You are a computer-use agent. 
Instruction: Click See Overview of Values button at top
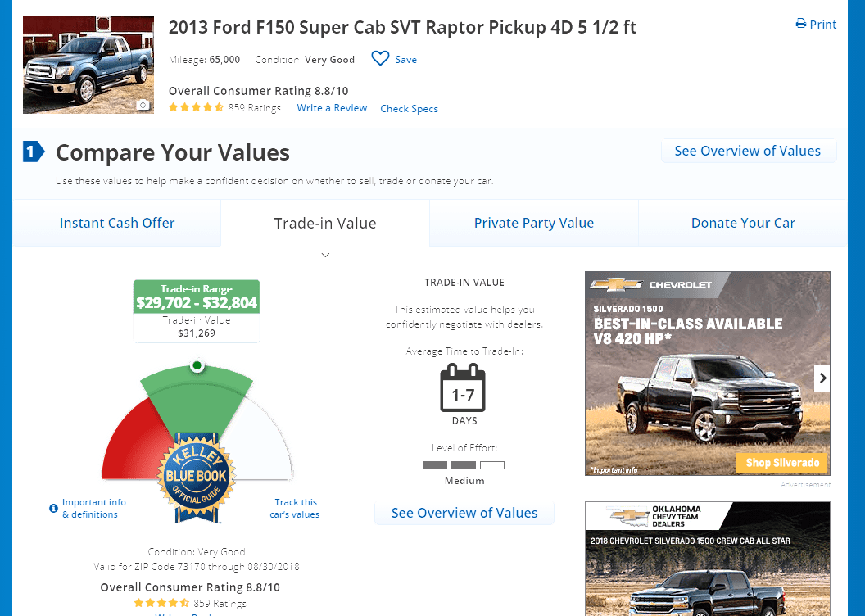749,151
